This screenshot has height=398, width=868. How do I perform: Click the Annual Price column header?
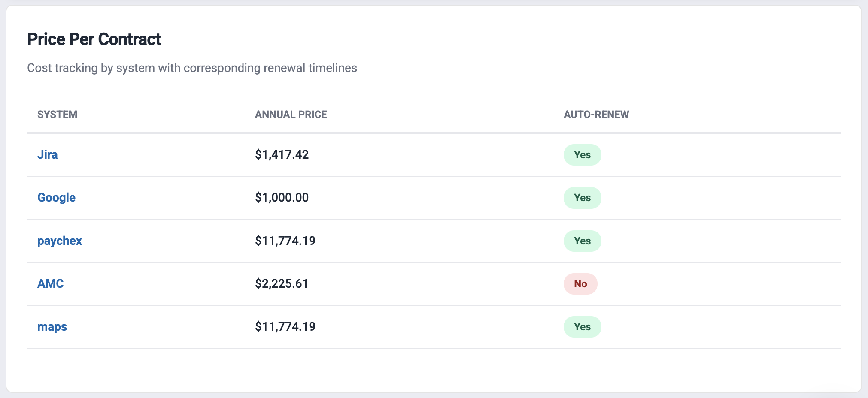pyautogui.click(x=291, y=115)
